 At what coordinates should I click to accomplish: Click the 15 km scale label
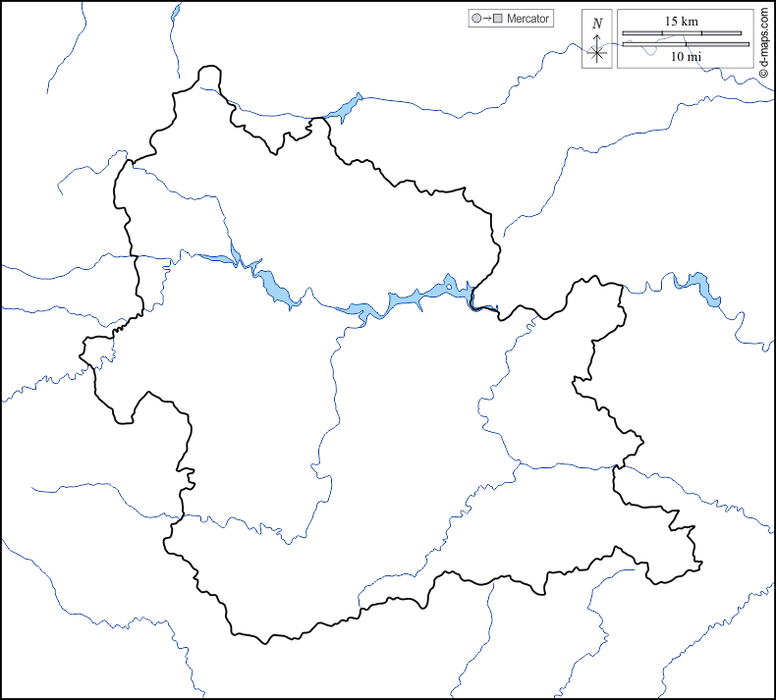[682, 22]
